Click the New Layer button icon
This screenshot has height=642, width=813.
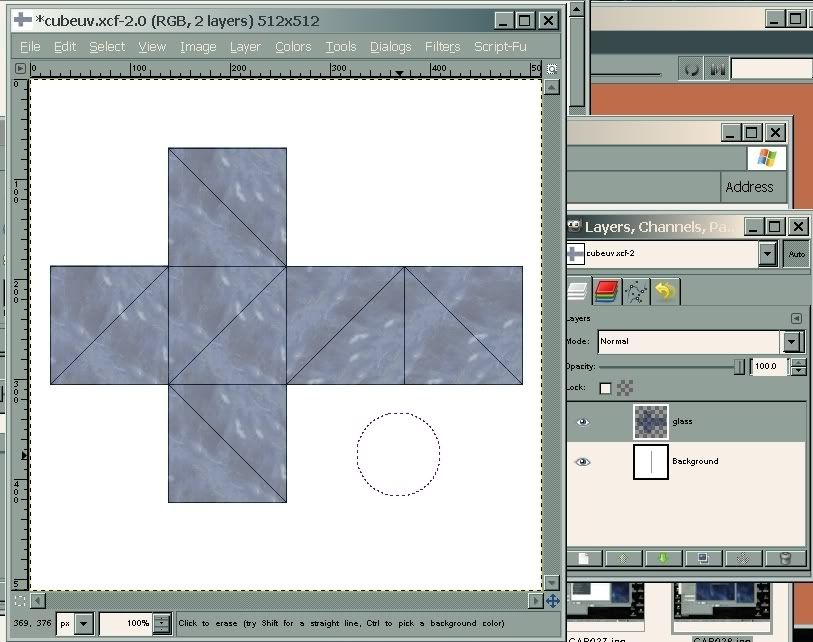(x=582, y=558)
